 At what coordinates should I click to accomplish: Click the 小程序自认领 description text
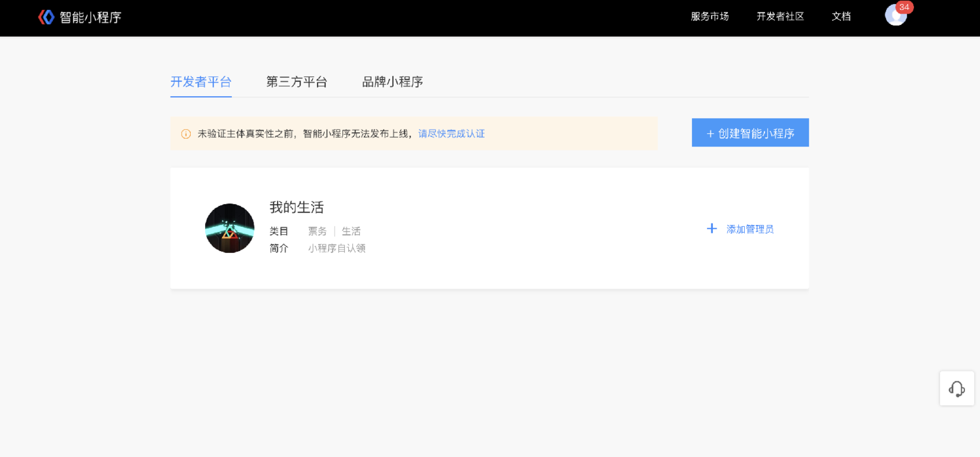pos(336,248)
